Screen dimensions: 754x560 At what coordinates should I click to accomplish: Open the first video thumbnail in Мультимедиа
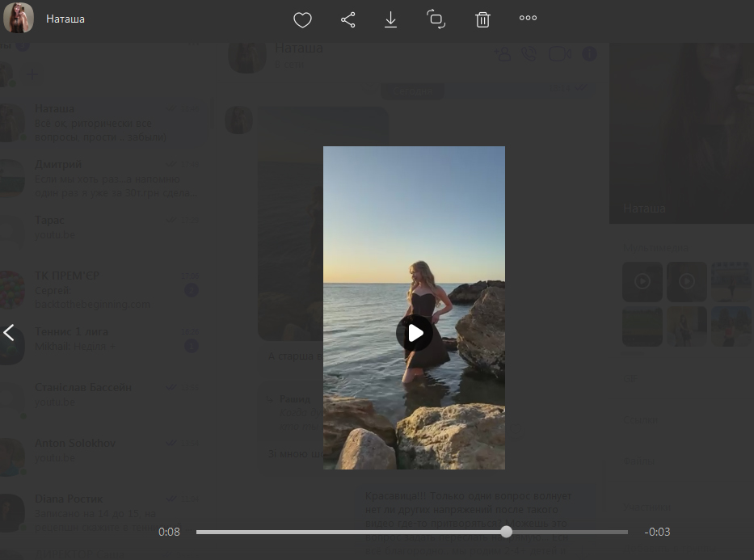click(x=642, y=282)
